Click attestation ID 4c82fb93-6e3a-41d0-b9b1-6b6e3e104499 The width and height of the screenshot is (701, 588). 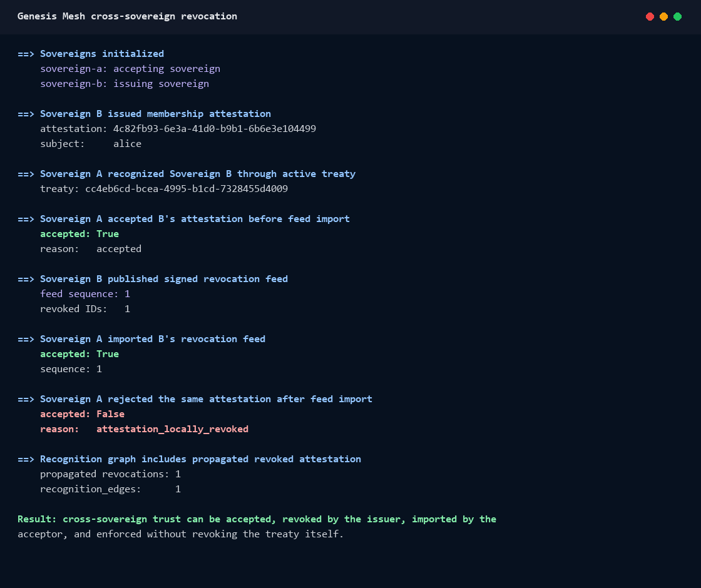tap(215, 129)
